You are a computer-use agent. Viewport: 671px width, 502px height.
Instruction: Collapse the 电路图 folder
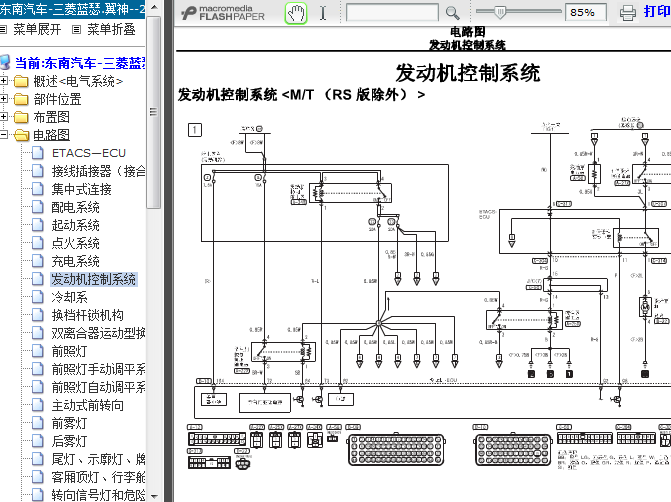point(3,134)
